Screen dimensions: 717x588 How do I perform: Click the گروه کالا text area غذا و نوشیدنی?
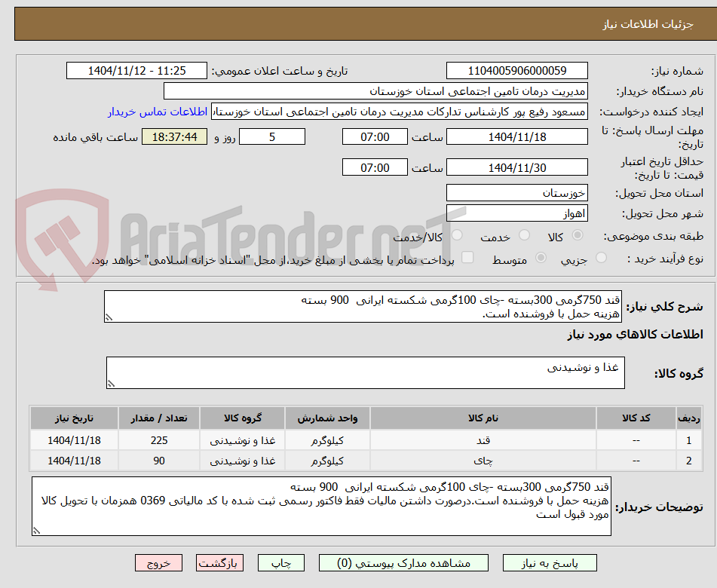tap(366, 372)
